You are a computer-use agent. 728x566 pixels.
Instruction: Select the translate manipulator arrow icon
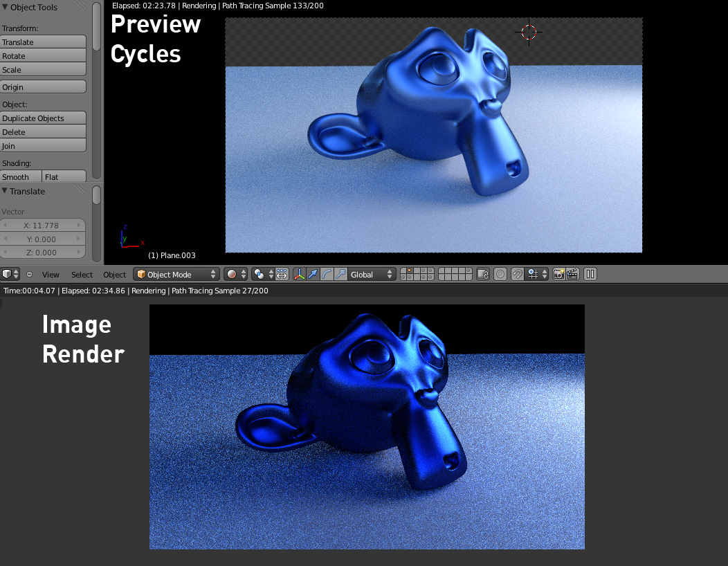pos(313,275)
